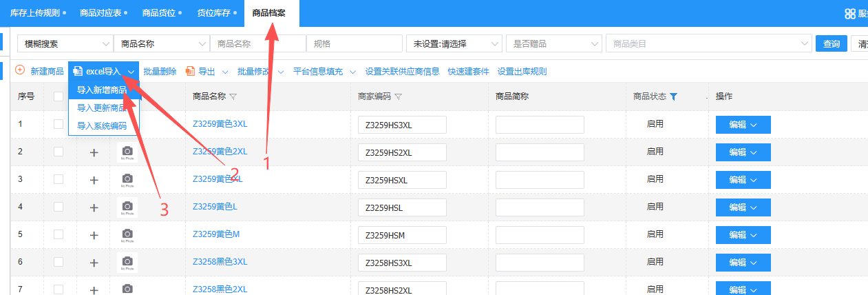Expand the 平台信息填充 dropdown
The width and height of the screenshot is (868, 295).
(354, 72)
